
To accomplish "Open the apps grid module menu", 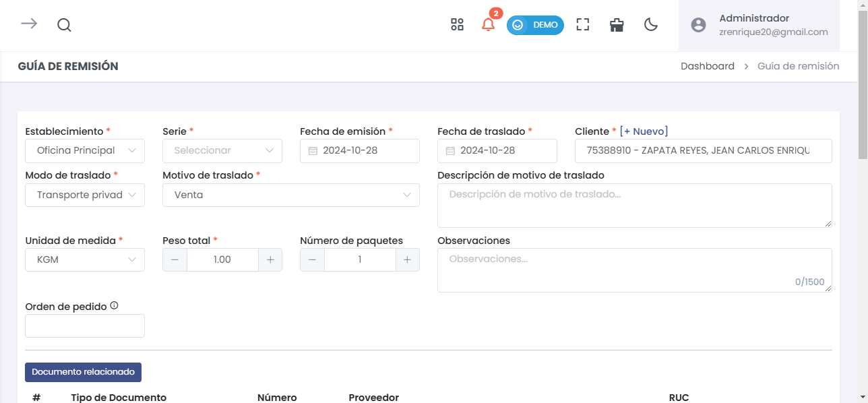I will [x=457, y=24].
